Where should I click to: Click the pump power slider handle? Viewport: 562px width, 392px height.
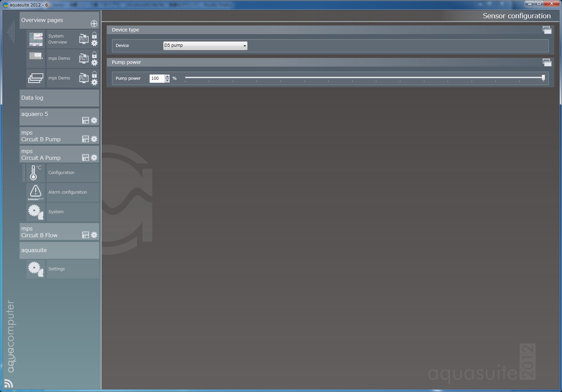(x=543, y=78)
